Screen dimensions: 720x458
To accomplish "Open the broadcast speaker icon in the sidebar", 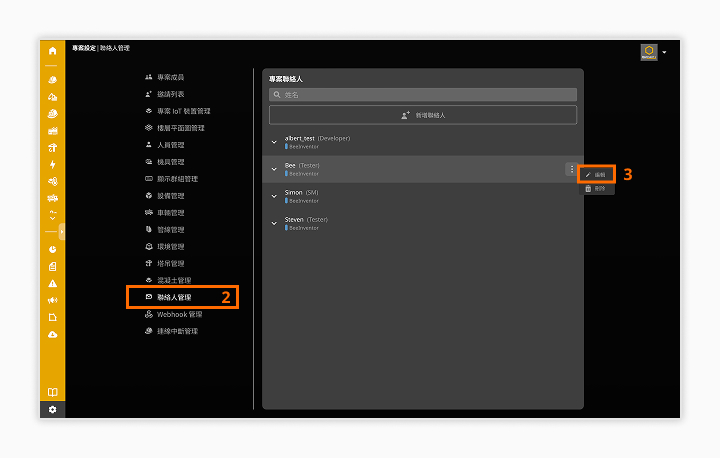I will click(x=52, y=300).
